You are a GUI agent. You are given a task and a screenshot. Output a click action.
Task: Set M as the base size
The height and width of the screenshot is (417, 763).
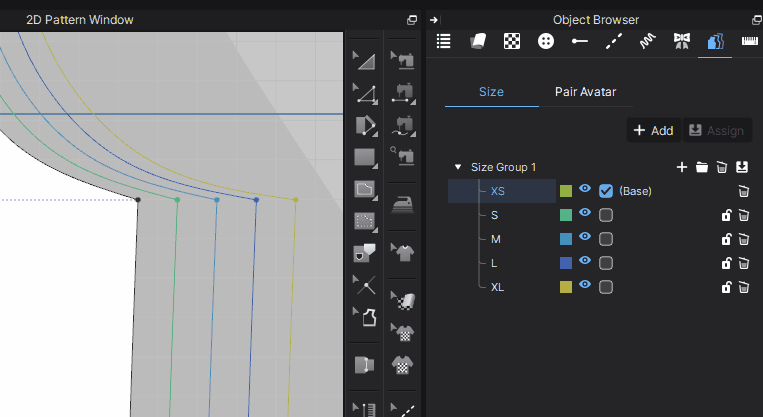(606, 239)
